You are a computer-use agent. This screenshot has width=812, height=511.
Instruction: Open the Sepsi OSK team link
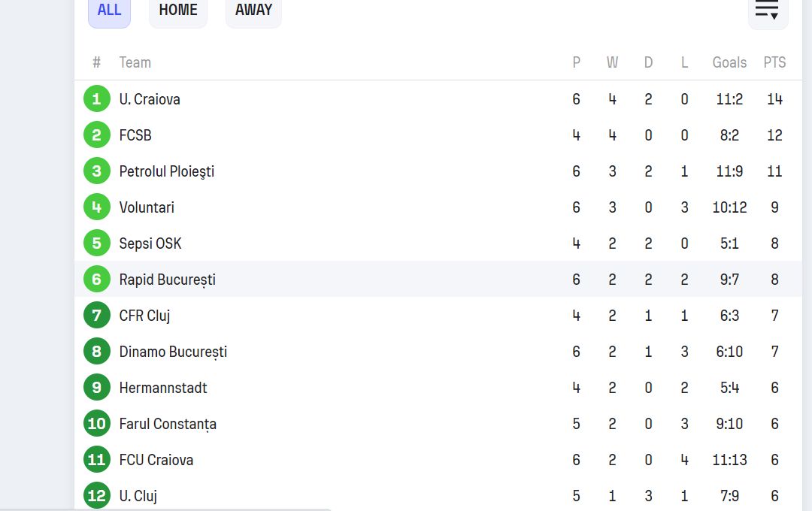150,243
